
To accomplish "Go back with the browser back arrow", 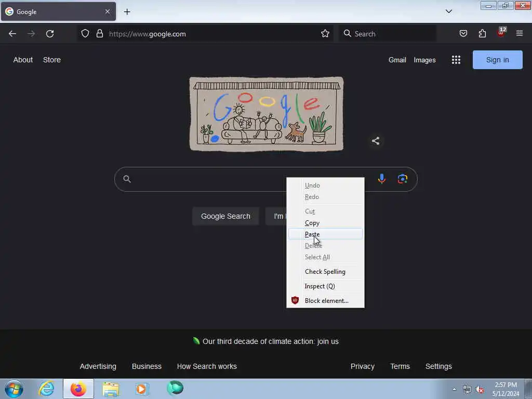I will click(12, 34).
